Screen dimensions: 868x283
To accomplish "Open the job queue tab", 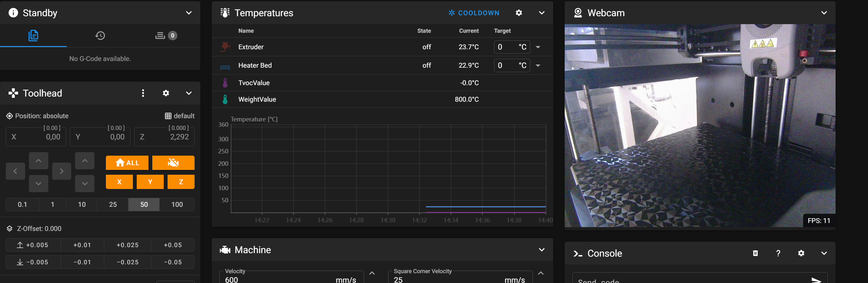I will pos(166,35).
